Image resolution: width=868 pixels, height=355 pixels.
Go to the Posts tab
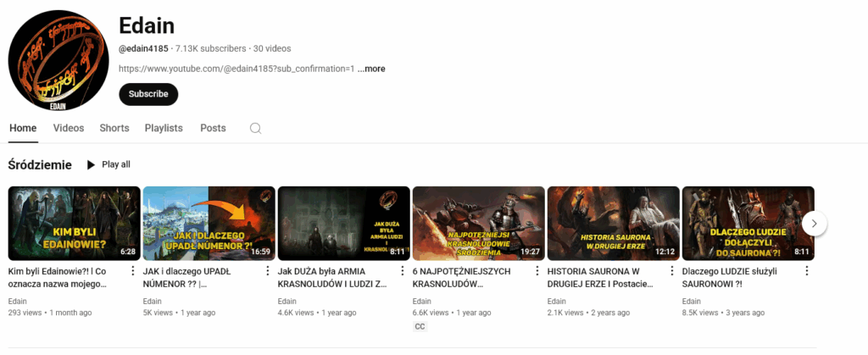[213, 128]
